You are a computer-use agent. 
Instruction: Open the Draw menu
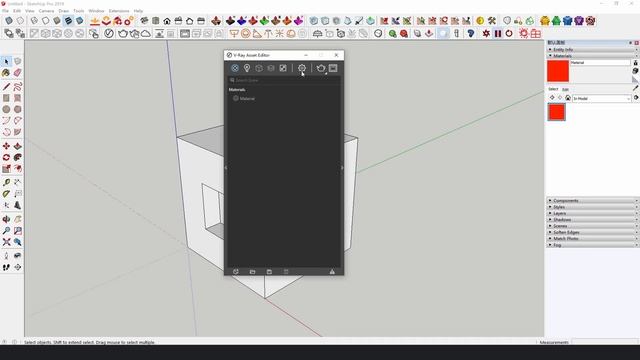coord(64,11)
